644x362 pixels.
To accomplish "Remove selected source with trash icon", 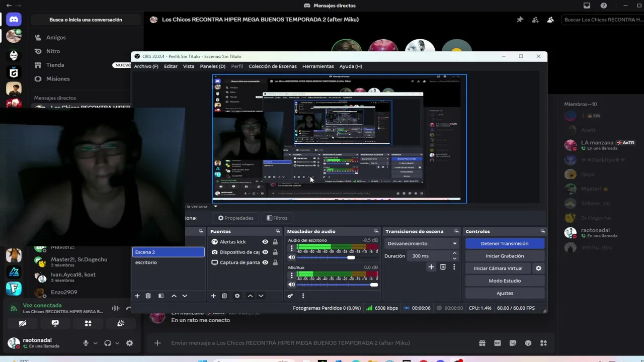I will (224, 296).
